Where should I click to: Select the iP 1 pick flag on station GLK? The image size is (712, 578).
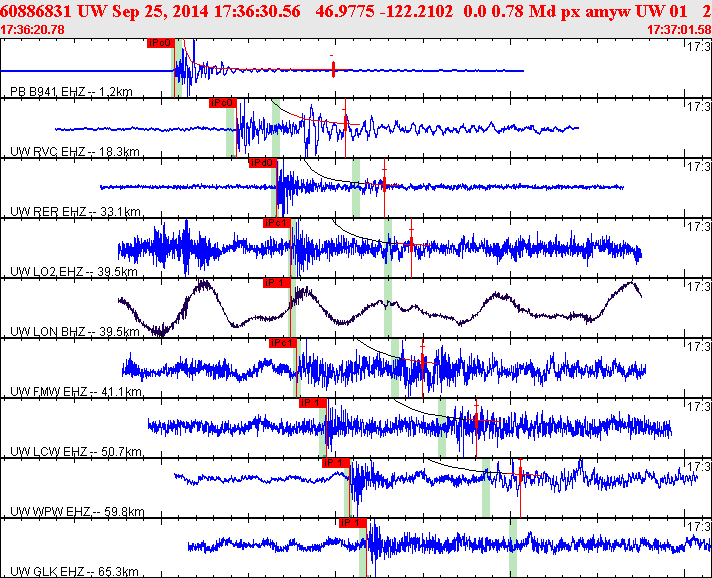(353, 523)
